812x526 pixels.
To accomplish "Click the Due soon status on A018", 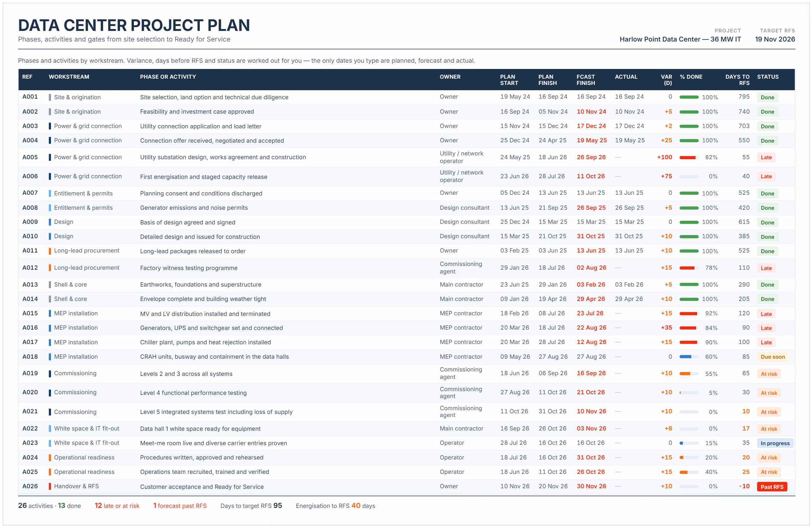I will pyautogui.click(x=772, y=357).
